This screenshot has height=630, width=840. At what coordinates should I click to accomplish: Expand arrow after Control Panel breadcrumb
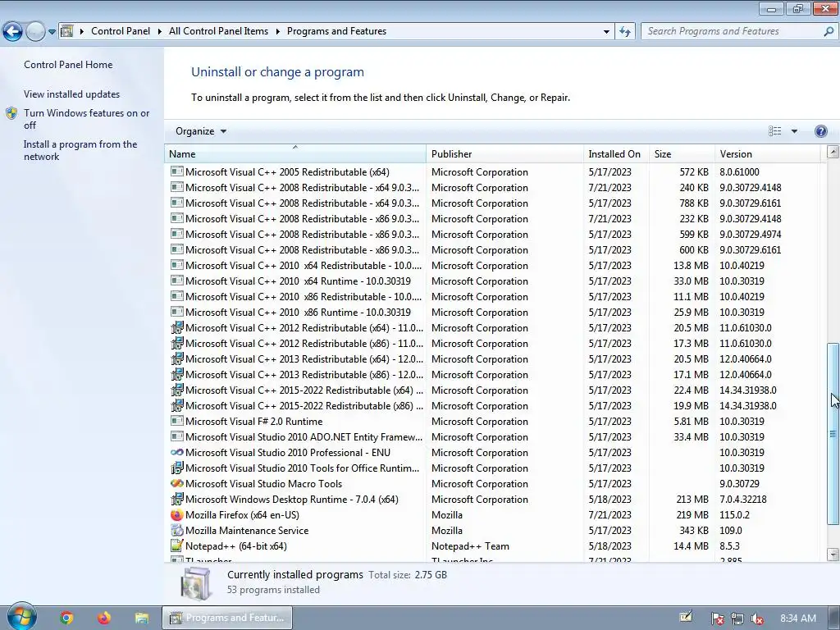(160, 32)
